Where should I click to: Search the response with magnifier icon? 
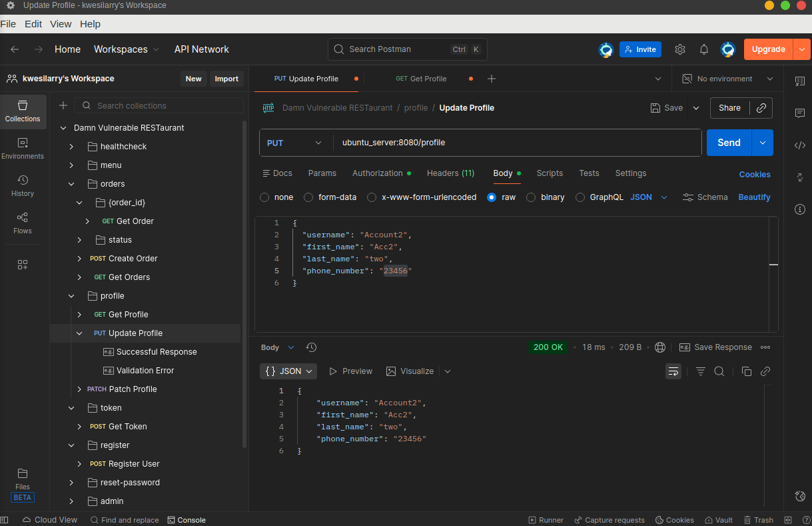pyautogui.click(x=719, y=371)
